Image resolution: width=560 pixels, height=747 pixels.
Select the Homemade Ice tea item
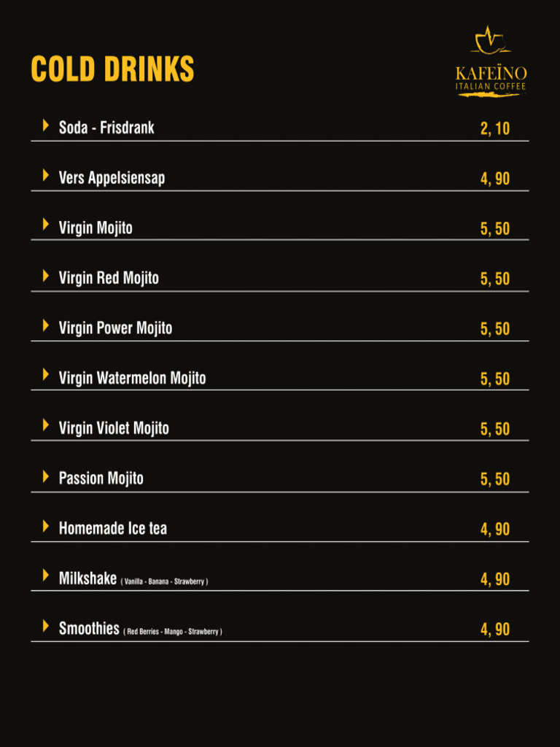click(113, 528)
